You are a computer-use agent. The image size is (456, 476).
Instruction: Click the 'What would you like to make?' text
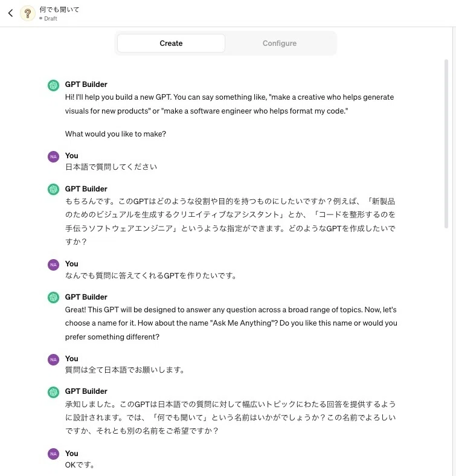(x=115, y=134)
